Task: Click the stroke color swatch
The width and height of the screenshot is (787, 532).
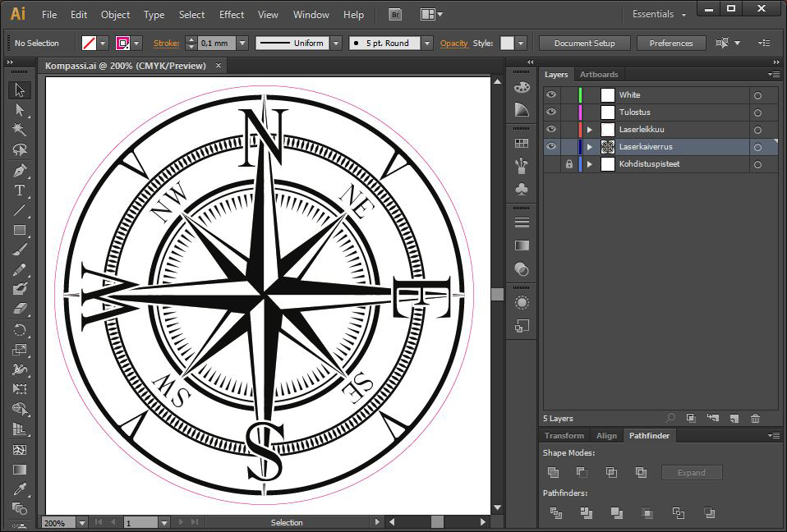Action: pos(123,43)
